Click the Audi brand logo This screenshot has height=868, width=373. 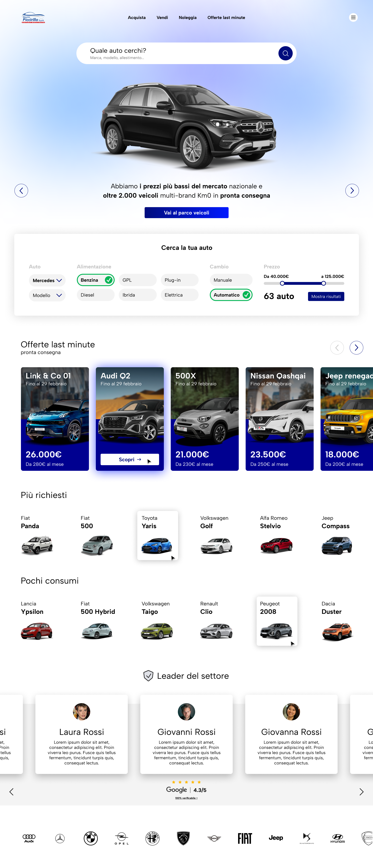pos(29,838)
